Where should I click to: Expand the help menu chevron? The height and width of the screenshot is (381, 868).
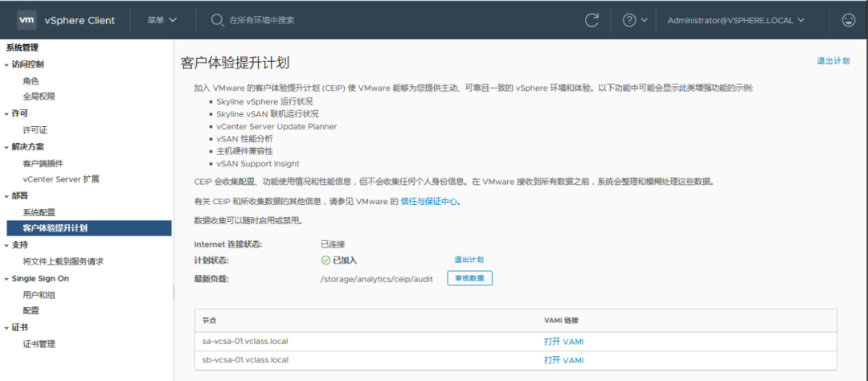click(644, 20)
